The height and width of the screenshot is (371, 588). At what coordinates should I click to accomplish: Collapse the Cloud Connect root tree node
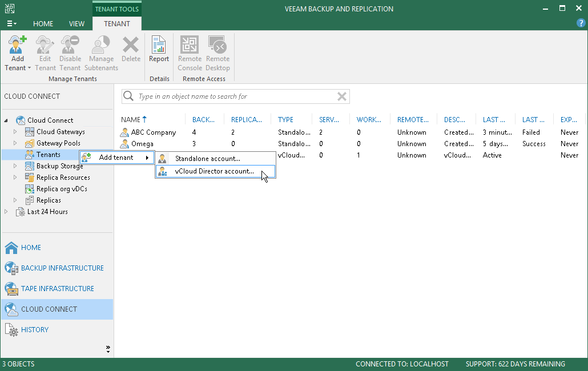(x=6, y=120)
